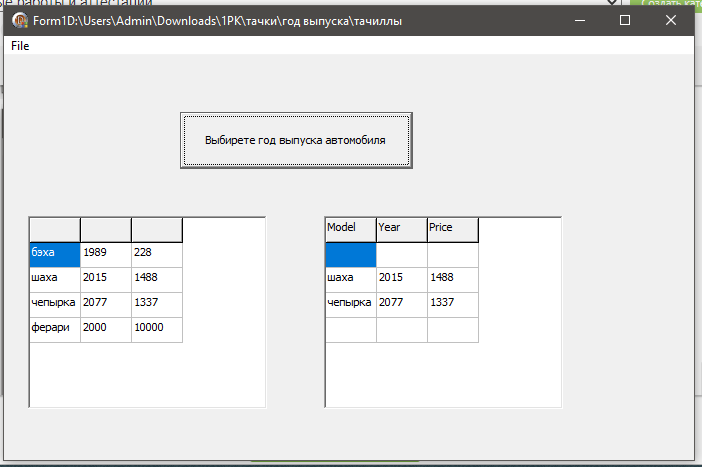Open the File menu
This screenshot has height=467, width=702.
point(20,46)
